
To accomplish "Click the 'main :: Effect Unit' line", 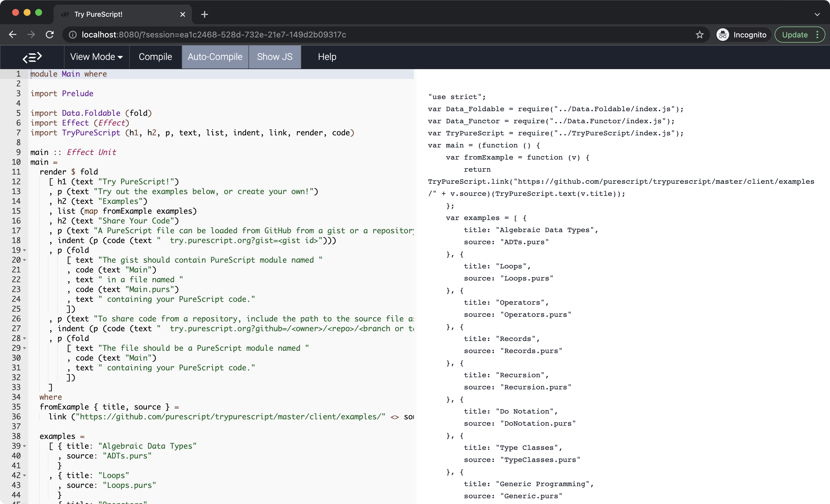I will (73, 153).
